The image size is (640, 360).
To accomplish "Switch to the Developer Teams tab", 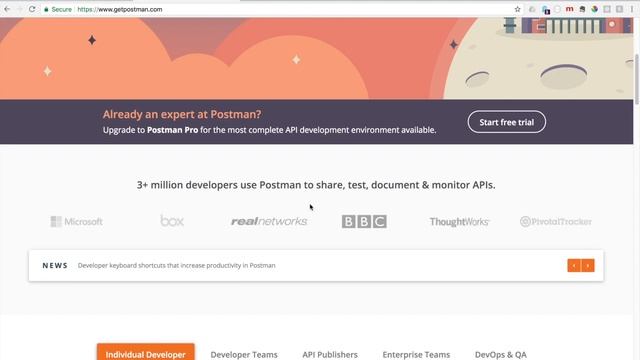I will click(244, 355).
